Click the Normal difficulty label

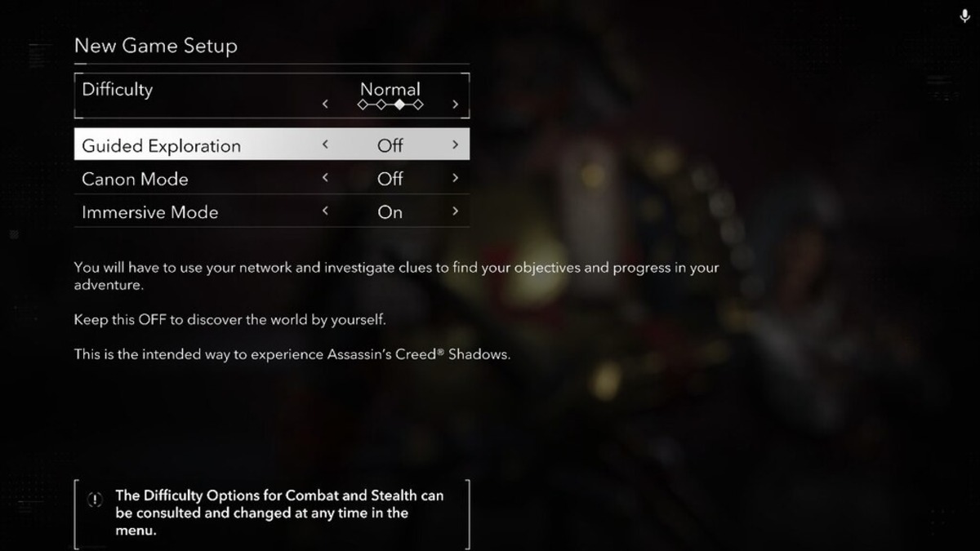tap(390, 89)
